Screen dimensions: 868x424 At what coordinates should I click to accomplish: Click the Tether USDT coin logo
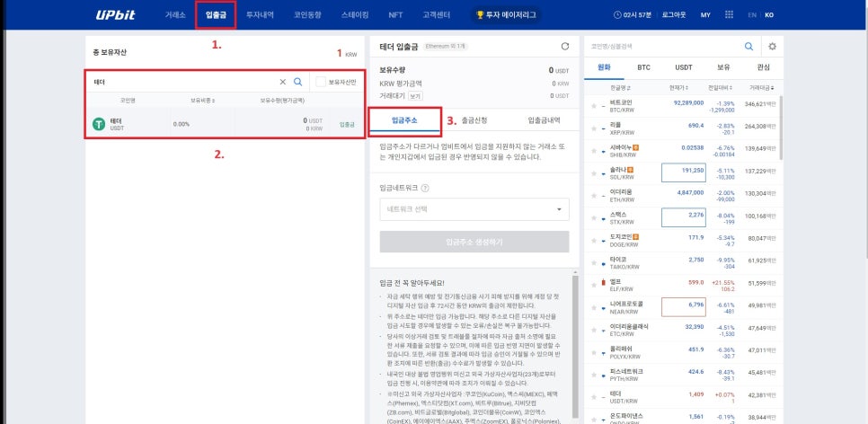tap(99, 124)
